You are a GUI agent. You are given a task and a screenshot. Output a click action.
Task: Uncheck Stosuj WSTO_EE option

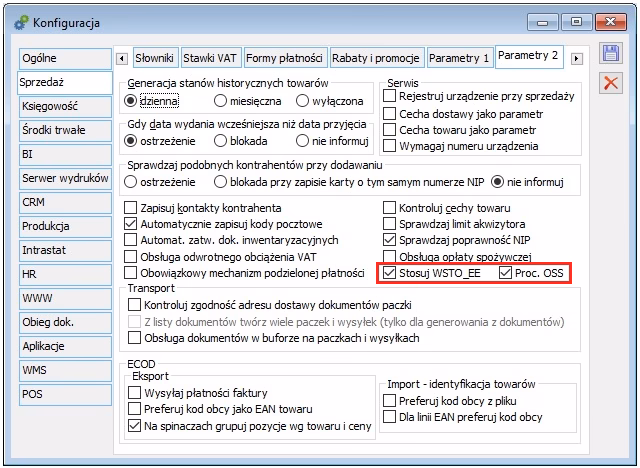(390, 272)
